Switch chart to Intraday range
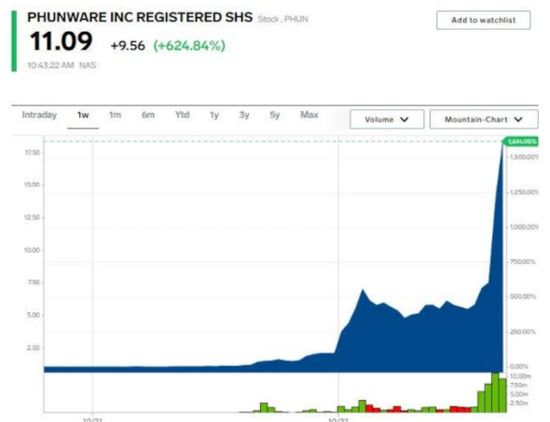This screenshot has height=422, width=550. pyautogui.click(x=39, y=115)
